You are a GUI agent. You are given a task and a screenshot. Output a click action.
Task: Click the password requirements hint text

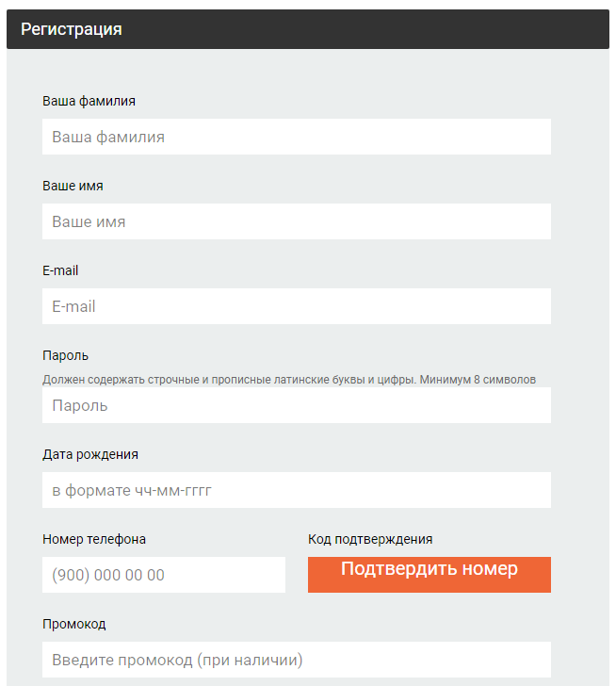click(289, 380)
